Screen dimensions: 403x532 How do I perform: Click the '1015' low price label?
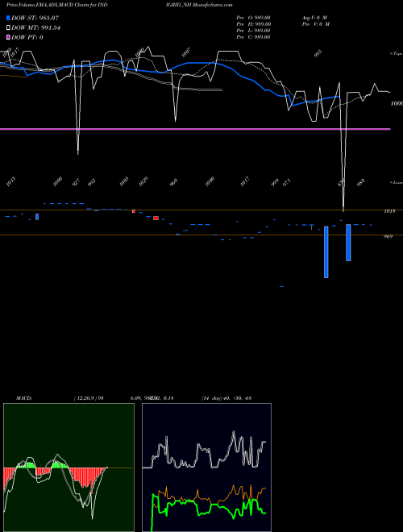10,181
